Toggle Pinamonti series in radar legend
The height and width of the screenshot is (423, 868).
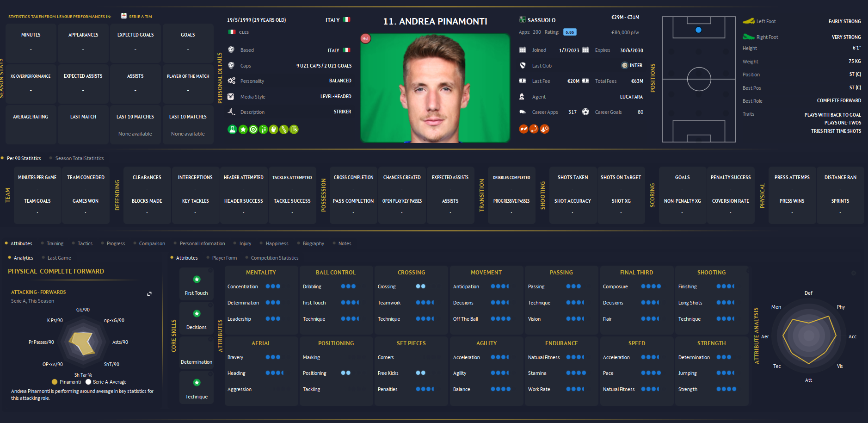tap(67, 382)
